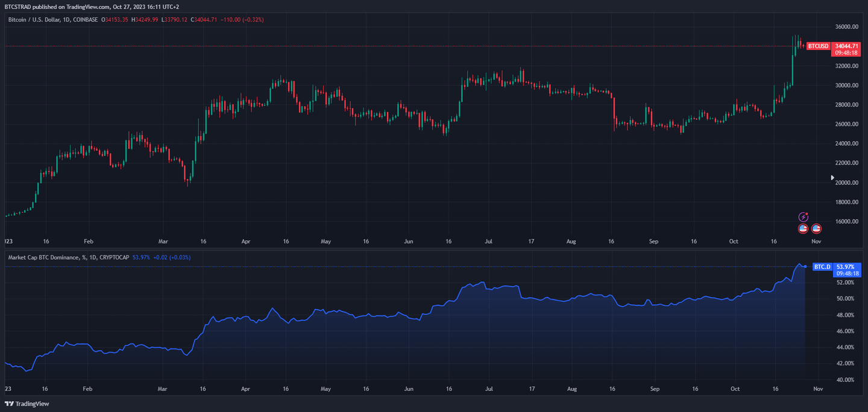Click the 20000.00 price axis label

[x=846, y=183]
